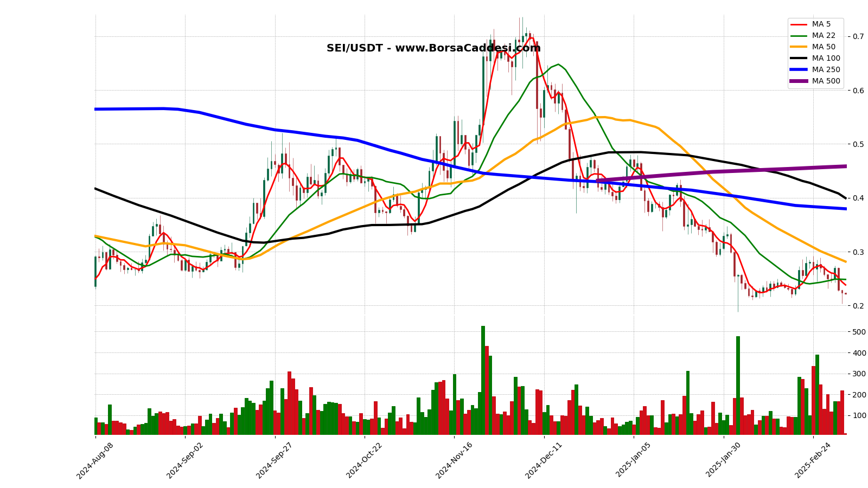Screen dimensions: 868x488
Task: Click the tall green volume bar in early February
Action: (x=738, y=386)
